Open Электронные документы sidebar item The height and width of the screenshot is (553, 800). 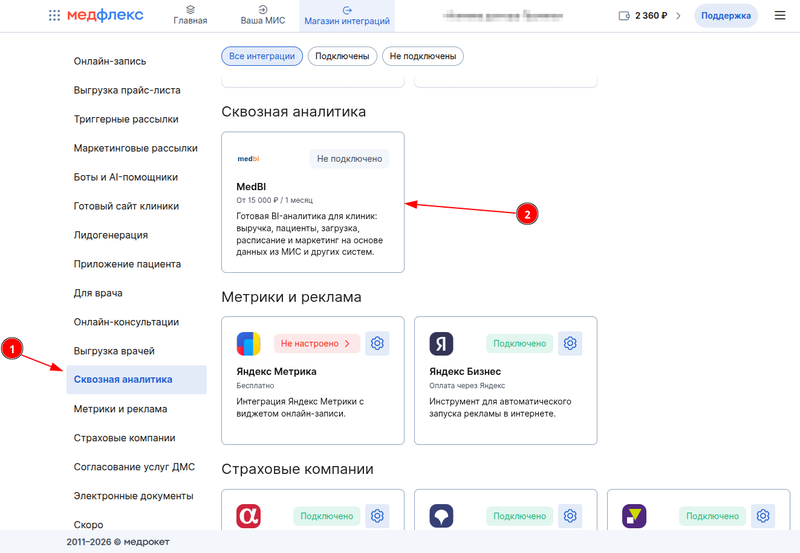point(133,496)
